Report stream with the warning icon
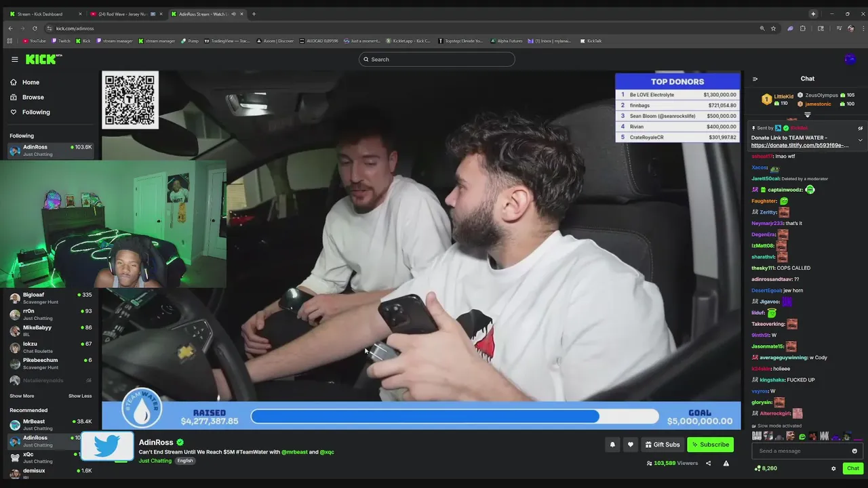Image resolution: width=868 pixels, height=488 pixels. point(726,464)
